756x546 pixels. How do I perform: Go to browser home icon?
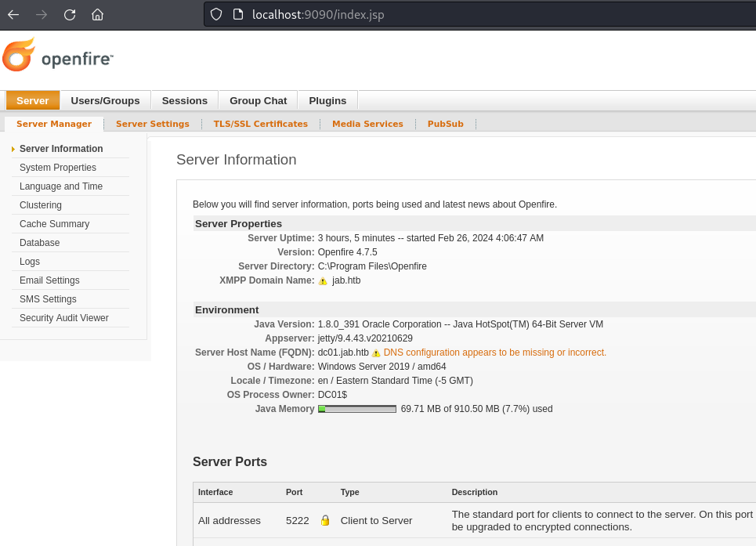pyautogui.click(x=97, y=15)
